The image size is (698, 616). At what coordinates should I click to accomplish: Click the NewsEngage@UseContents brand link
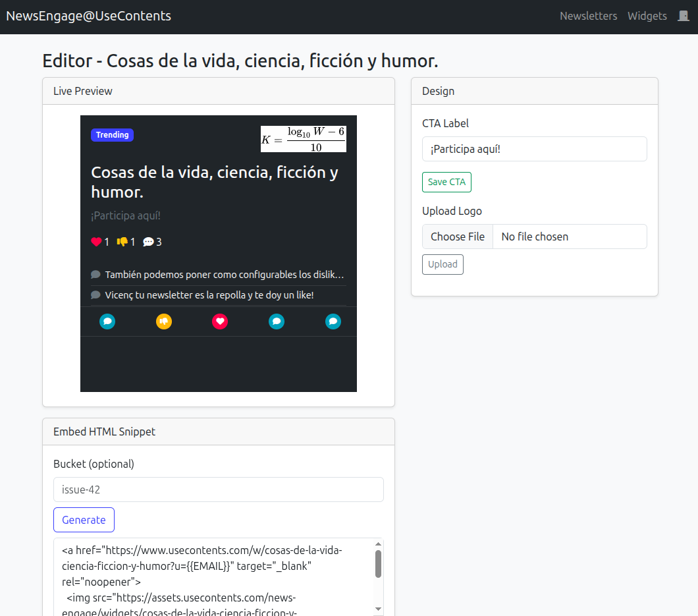tap(88, 16)
